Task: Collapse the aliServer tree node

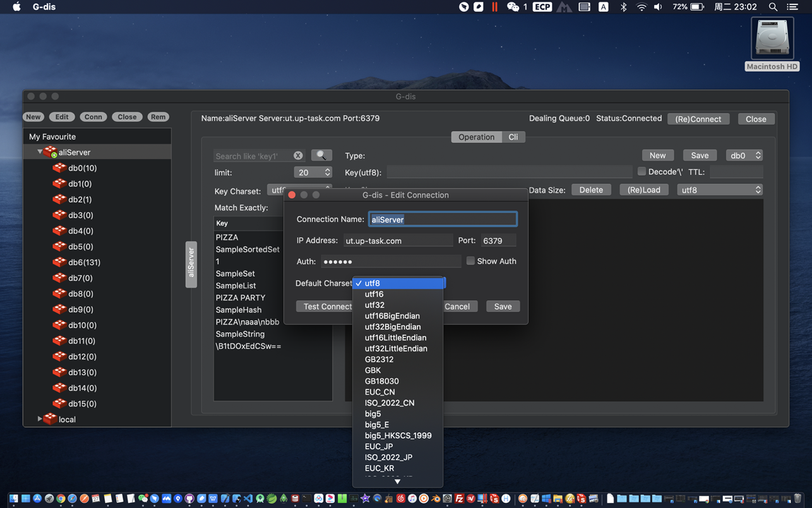Action: tap(40, 152)
